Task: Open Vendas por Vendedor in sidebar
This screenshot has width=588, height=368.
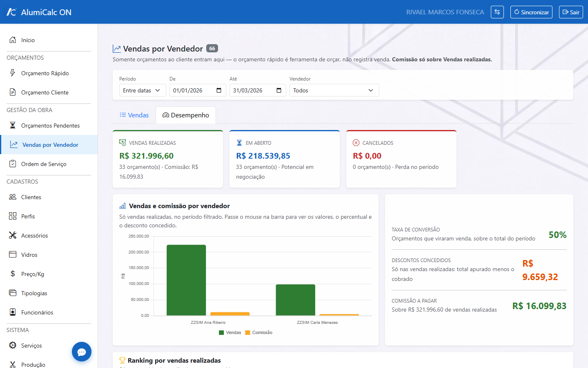Action: tap(49, 145)
